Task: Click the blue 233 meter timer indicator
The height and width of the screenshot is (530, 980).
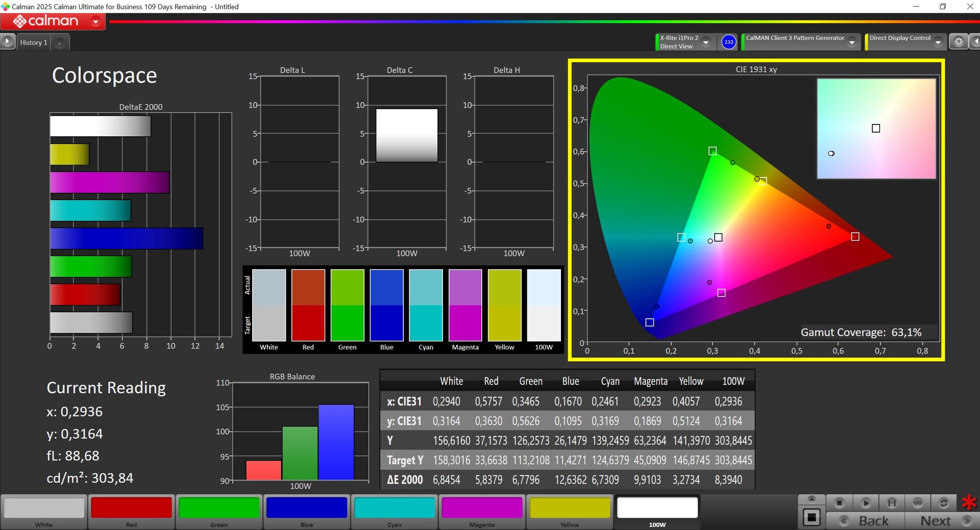Action: (728, 42)
